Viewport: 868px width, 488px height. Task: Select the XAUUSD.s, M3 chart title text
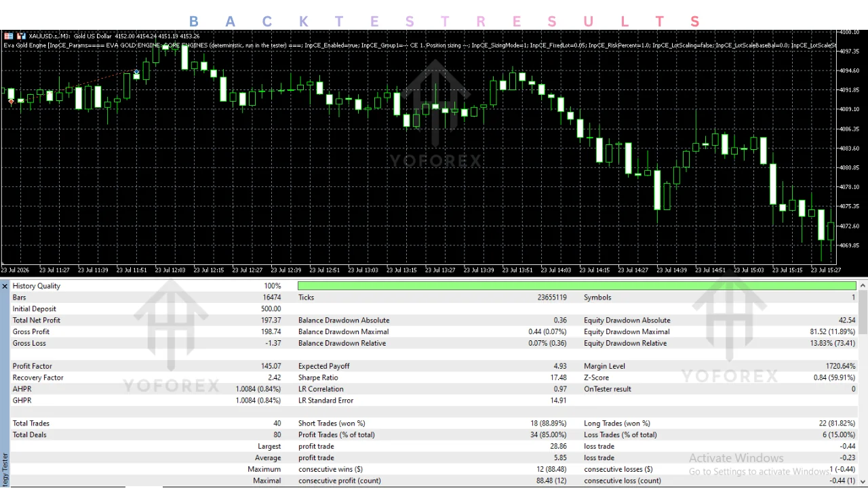point(50,36)
